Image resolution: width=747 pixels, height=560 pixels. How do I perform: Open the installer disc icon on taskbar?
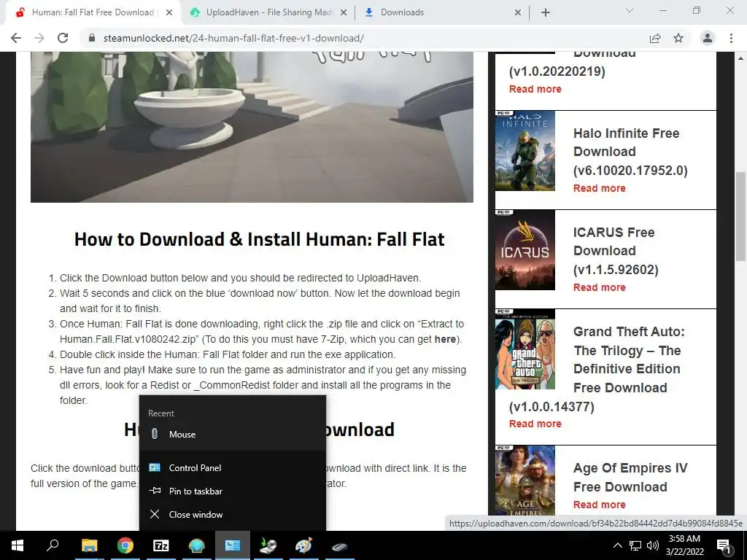268,545
